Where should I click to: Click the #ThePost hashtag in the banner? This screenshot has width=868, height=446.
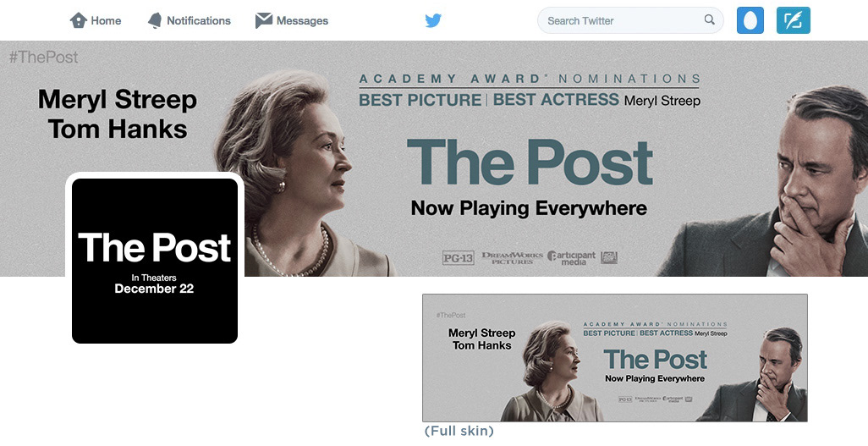(44, 57)
